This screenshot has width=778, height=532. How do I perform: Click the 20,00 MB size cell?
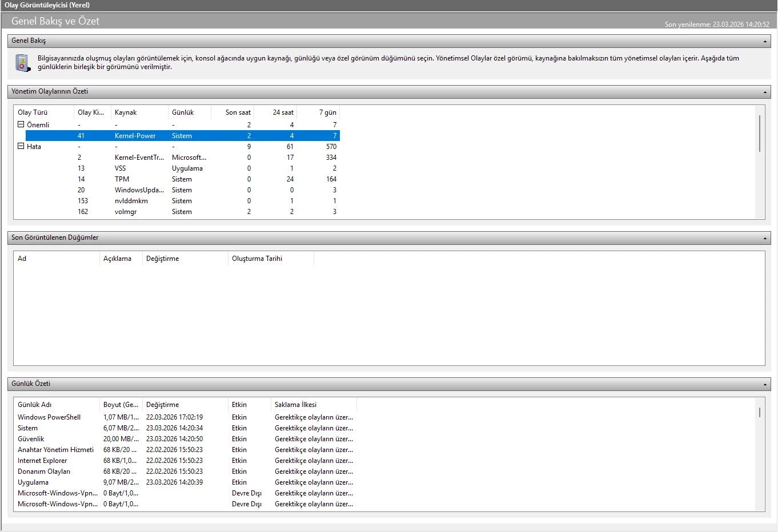121,439
